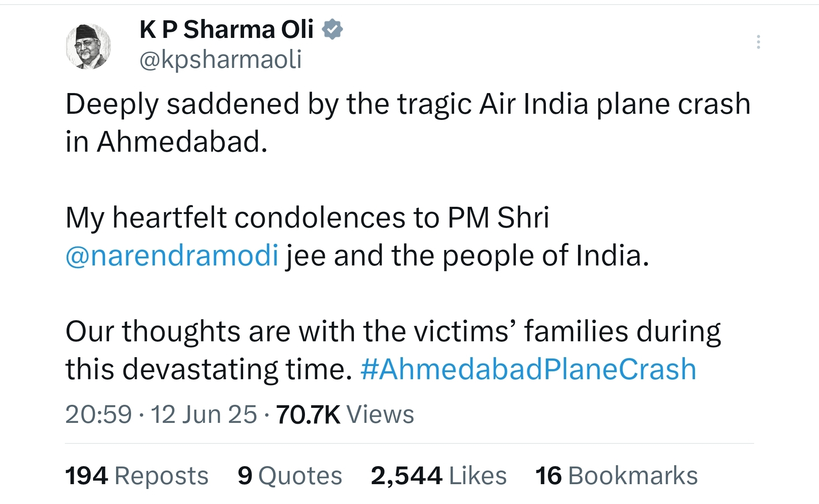Open @narendramodi's mentioned profile

[171, 255]
